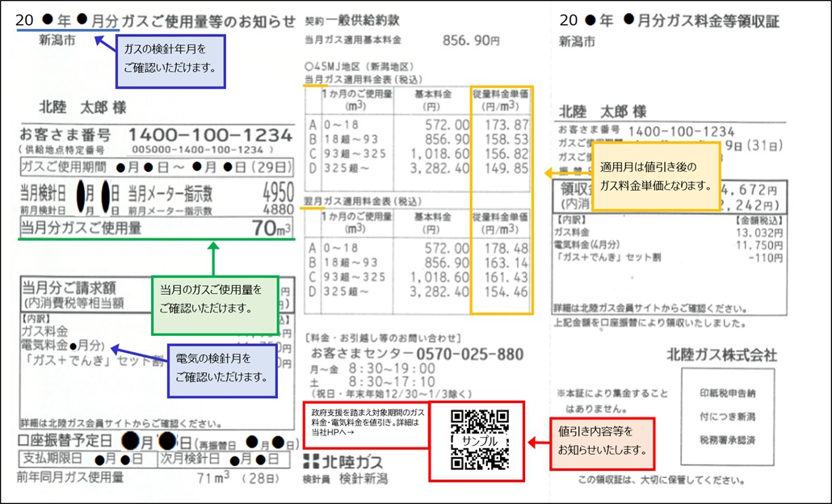Select next-month unit price 163.14
832x504 pixels.
(506, 262)
